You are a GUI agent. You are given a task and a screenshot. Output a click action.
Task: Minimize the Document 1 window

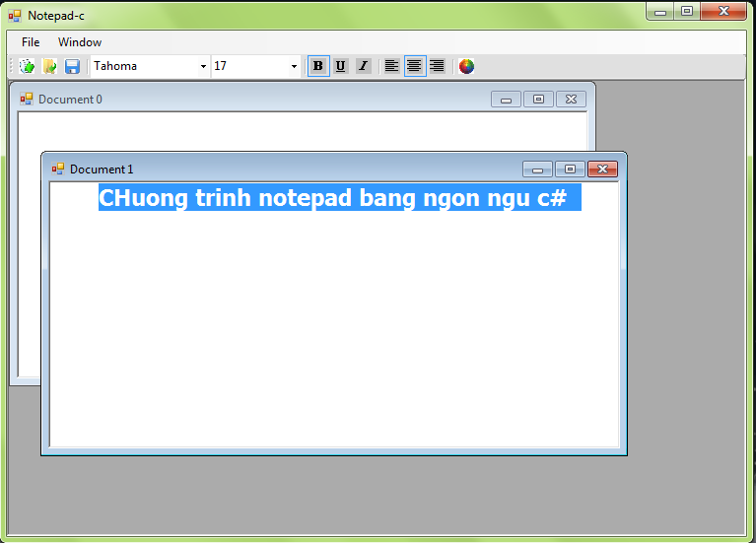[537, 170]
